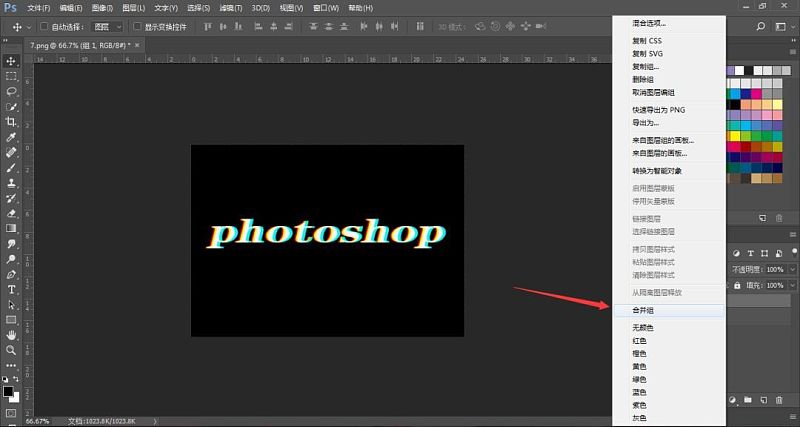This screenshot has width=800, height=427.
Task: Click the search magnifier icon top right
Action: 761,27
